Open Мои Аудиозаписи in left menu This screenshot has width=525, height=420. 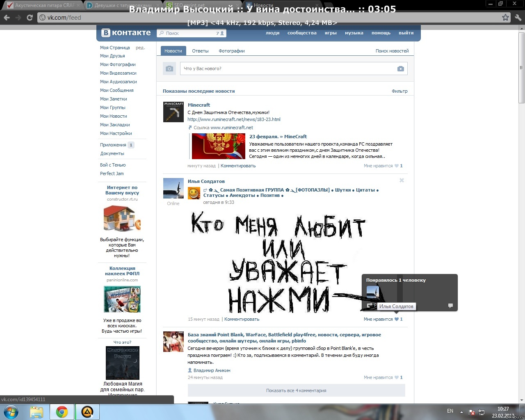[x=118, y=82]
